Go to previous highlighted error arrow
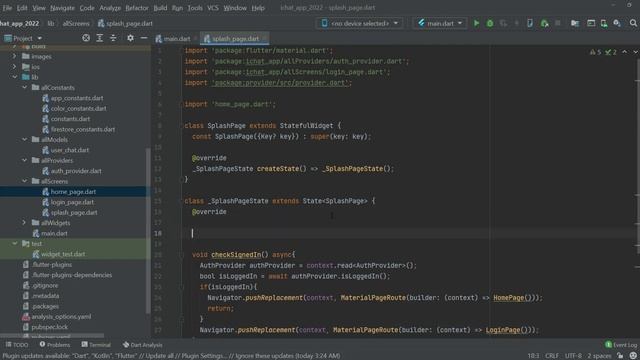 point(624,52)
